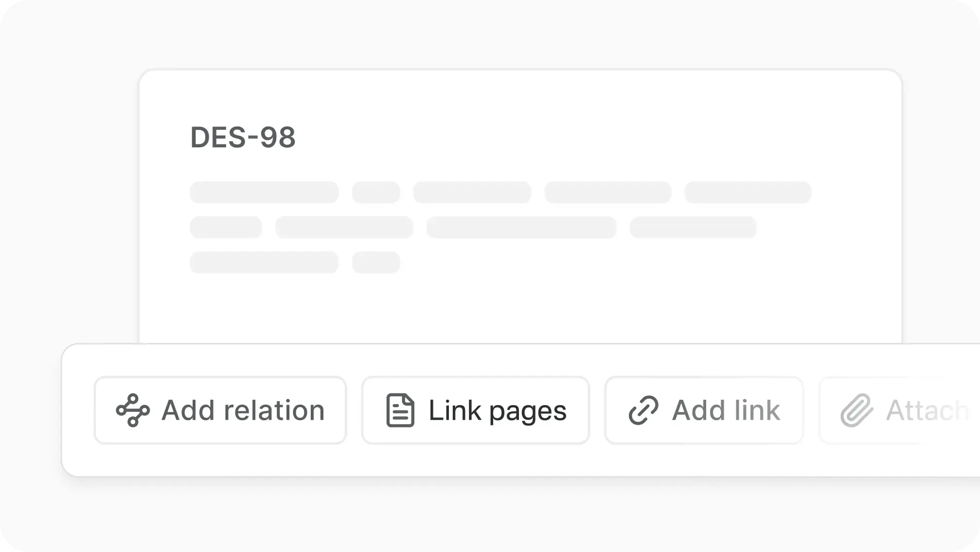The height and width of the screenshot is (552, 980).
Task: Open the "Link pages" option
Action: [475, 410]
